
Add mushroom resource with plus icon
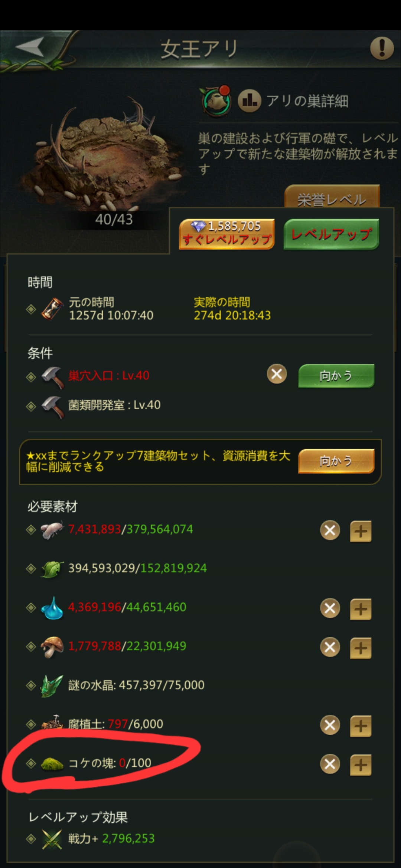pos(361,648)
